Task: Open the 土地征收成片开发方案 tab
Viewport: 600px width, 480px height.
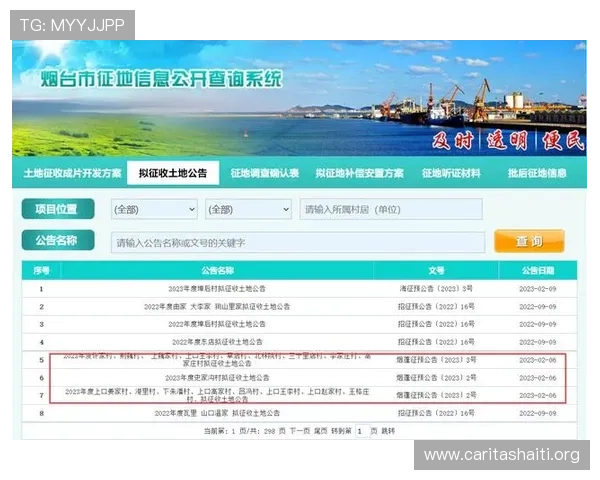Action: (x=72, y=173)
